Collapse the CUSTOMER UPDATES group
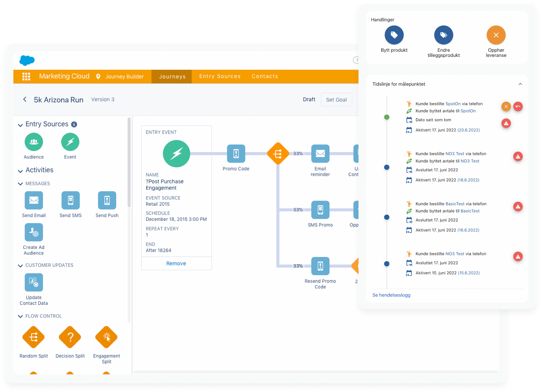The height and width of the screenshot is (392, 542). 20,266
